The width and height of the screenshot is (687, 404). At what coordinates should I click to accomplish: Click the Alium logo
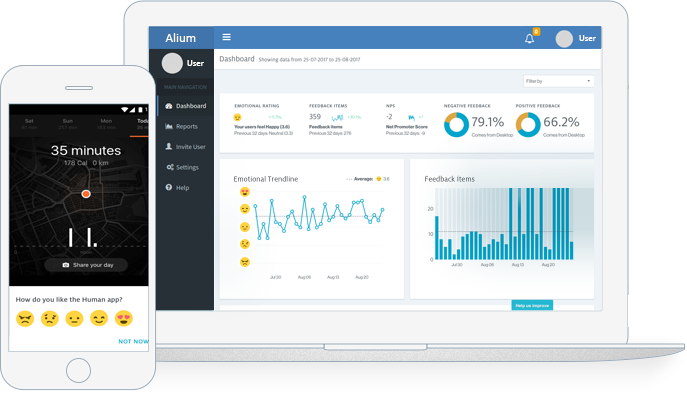181,38
